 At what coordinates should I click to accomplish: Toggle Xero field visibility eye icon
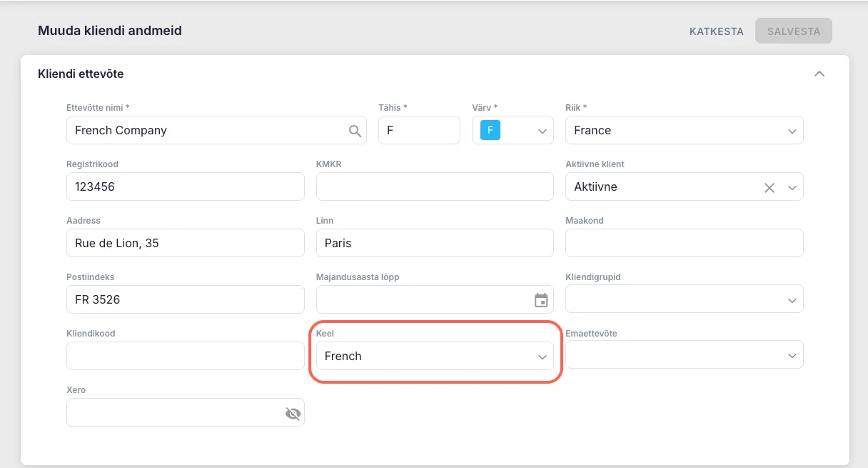293,413
